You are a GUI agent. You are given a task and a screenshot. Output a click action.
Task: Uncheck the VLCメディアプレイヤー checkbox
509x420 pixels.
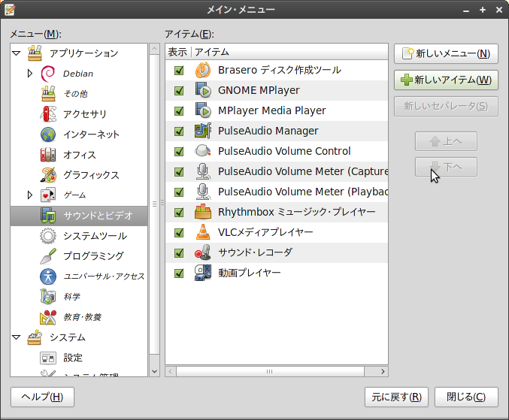pos(179,233)
